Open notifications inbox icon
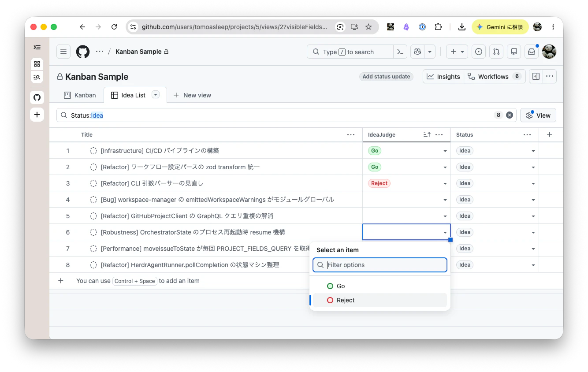588x372 pixels. (532, 52)
